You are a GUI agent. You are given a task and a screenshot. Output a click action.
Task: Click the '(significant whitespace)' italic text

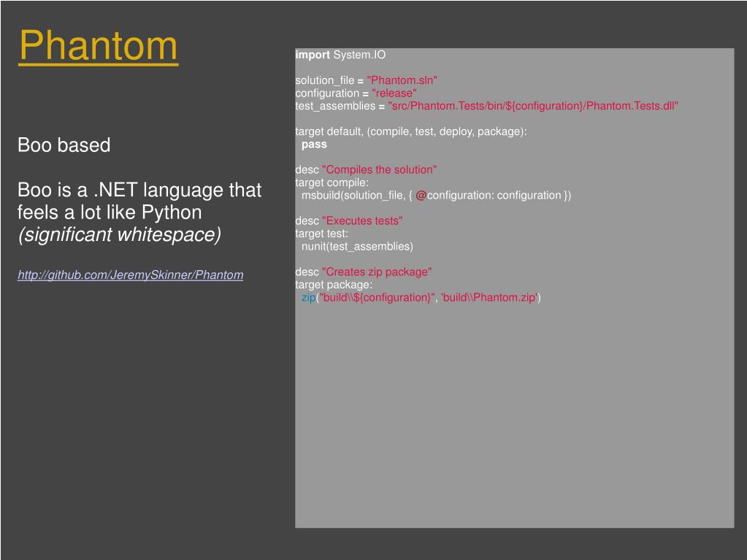pos(119,234)
